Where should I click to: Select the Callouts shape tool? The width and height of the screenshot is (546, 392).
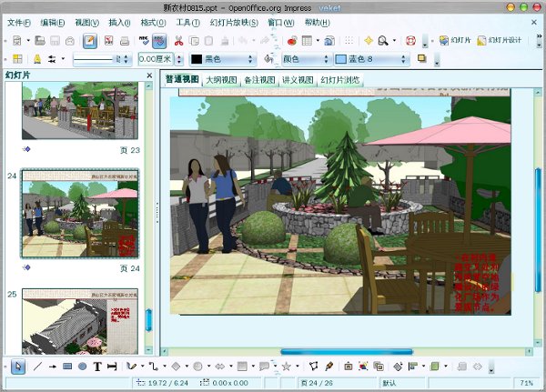[264, 367]
